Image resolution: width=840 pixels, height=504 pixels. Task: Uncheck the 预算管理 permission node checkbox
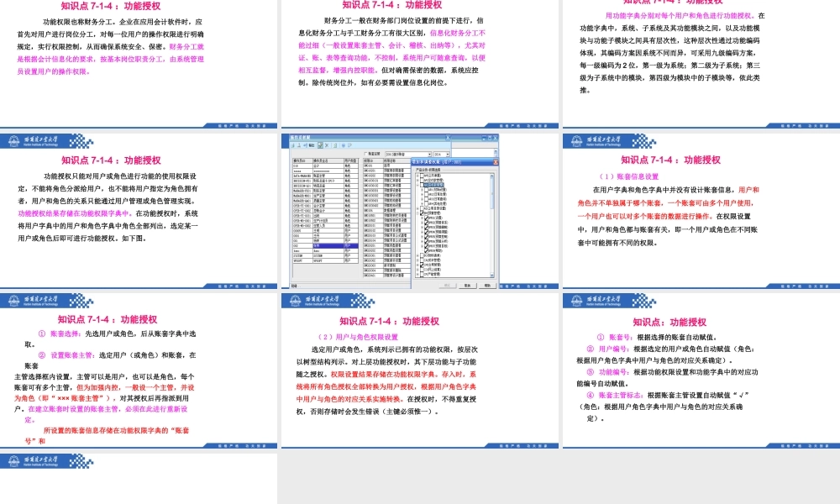point(423,212)
